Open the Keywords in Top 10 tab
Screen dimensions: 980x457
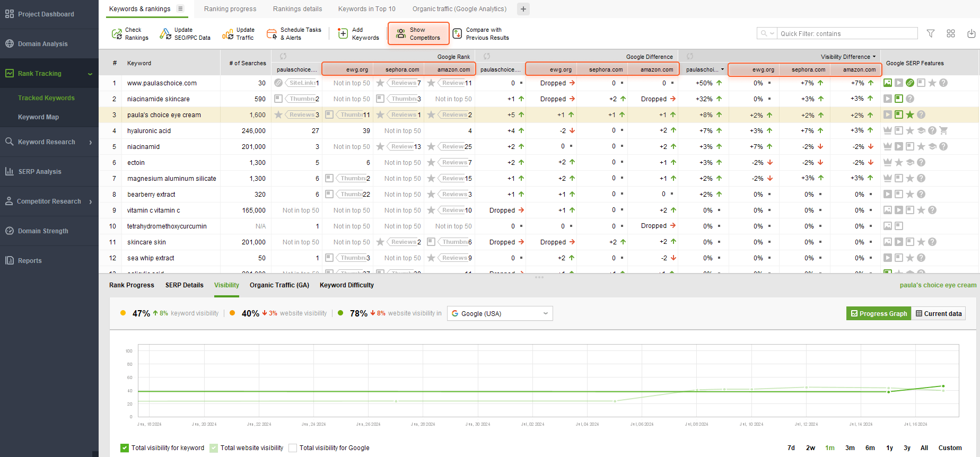[367, 9]
